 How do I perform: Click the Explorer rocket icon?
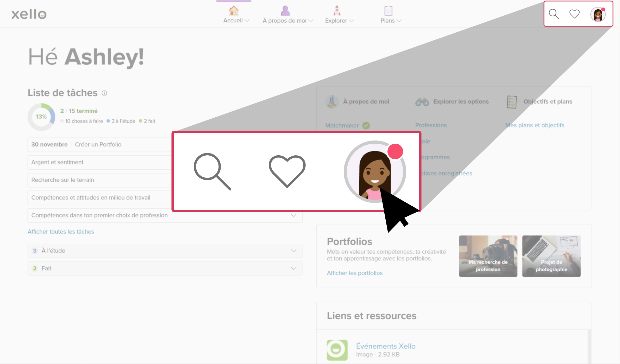point(337,11)
